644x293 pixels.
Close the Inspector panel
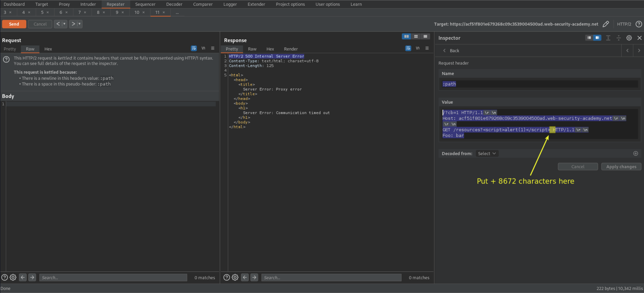click(x=639, y=38)
